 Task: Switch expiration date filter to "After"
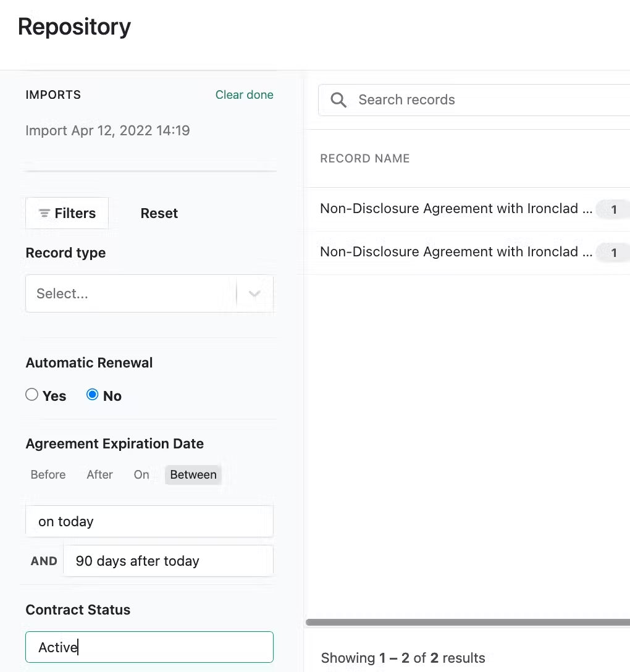99,474
